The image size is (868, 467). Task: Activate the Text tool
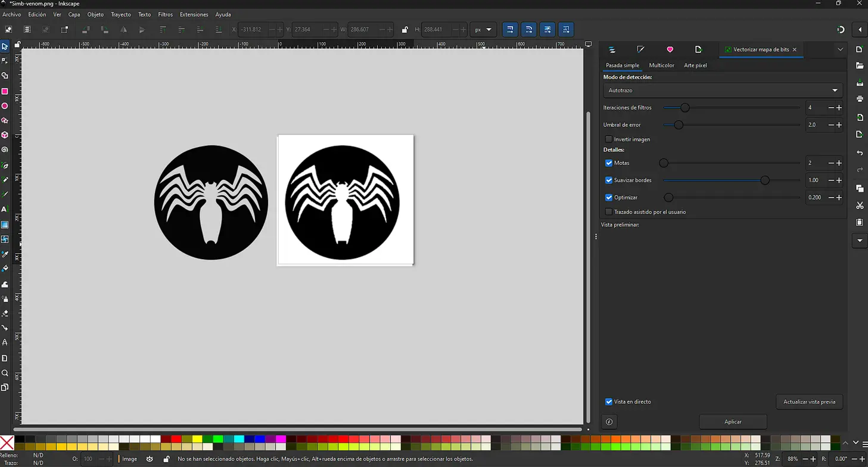point(5,210)
